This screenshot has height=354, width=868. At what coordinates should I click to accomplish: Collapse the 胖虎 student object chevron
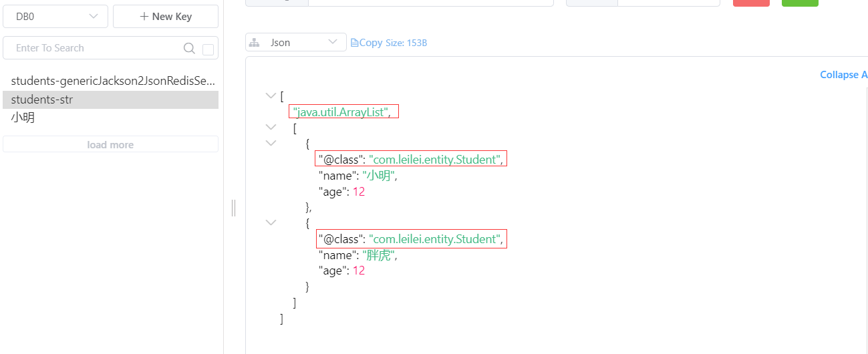[x=271, y=222]
